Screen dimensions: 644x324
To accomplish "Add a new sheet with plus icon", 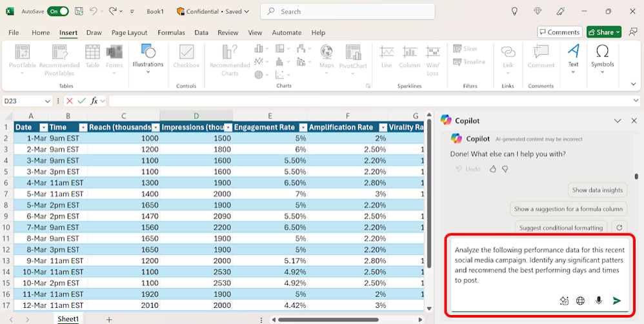I will click(x=109, y=319).
